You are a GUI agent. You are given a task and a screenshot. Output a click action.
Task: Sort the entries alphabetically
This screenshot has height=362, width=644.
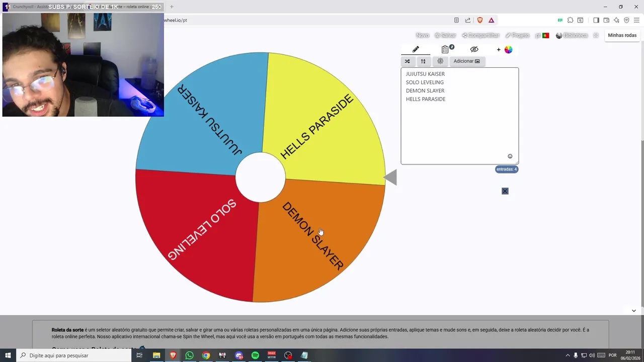(x=423, y=61)
